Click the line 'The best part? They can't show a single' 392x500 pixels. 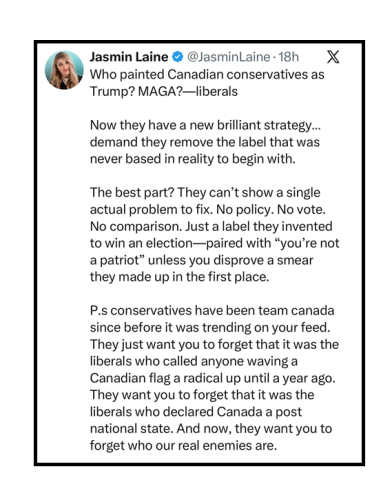[x=205, y=193]
